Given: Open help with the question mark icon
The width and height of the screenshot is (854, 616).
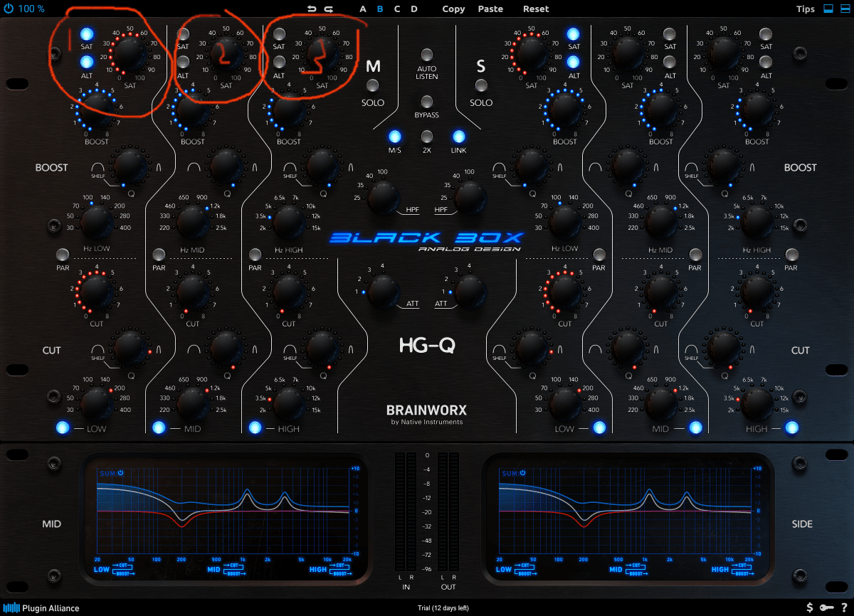Looking at the screenshot, I should (844, 607).
